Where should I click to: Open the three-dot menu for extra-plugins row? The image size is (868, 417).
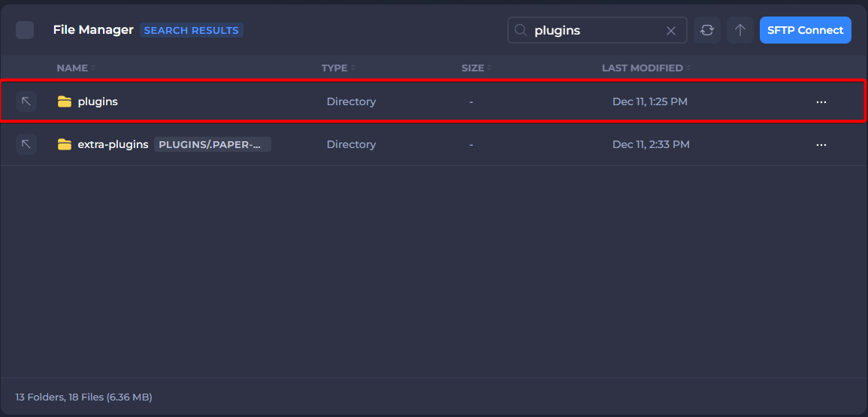pyautogui.click(x=821, y=144)
